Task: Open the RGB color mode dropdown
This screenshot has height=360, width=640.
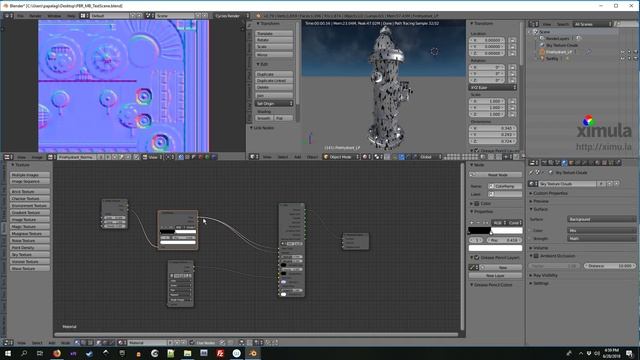Action: (499, 223)
